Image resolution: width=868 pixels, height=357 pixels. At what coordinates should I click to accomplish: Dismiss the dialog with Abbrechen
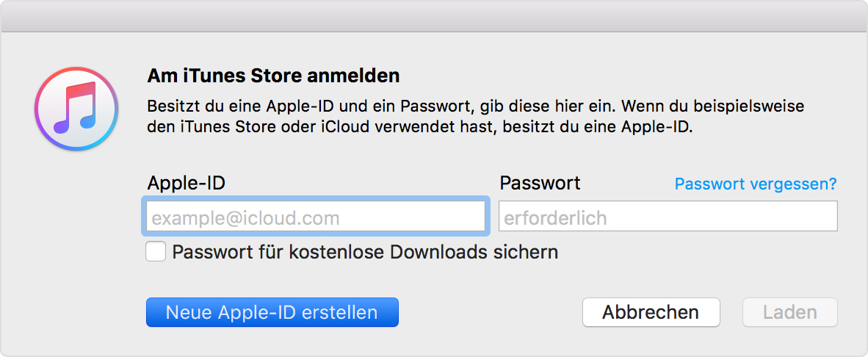[651, 312]
